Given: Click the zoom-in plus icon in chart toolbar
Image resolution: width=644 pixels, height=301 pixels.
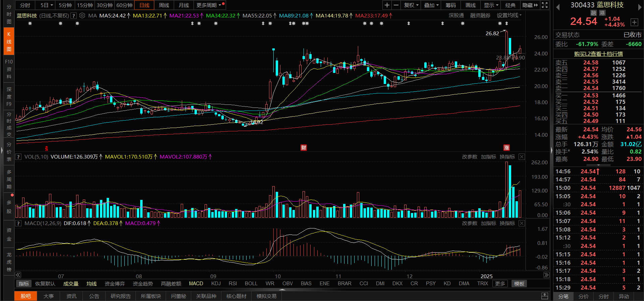Looking at the screenshot, I should click(x=387, y=5).
